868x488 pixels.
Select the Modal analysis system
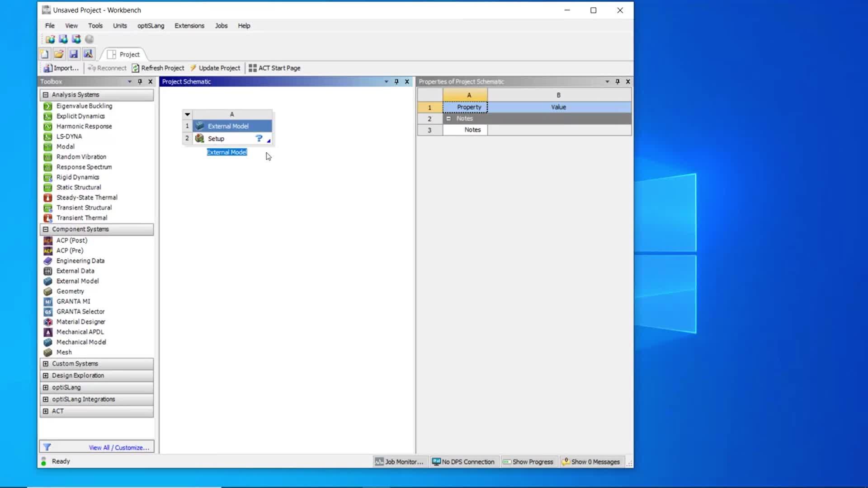pos(65,147)
